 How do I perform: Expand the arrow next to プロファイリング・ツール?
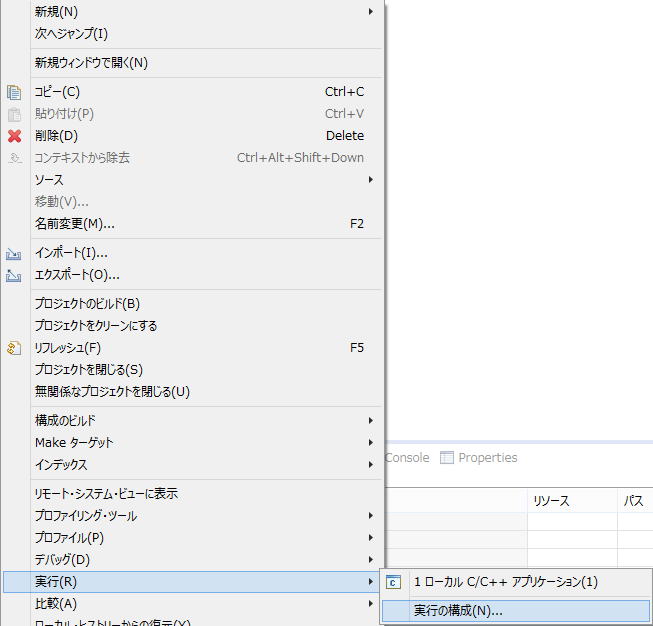(371, 516)
